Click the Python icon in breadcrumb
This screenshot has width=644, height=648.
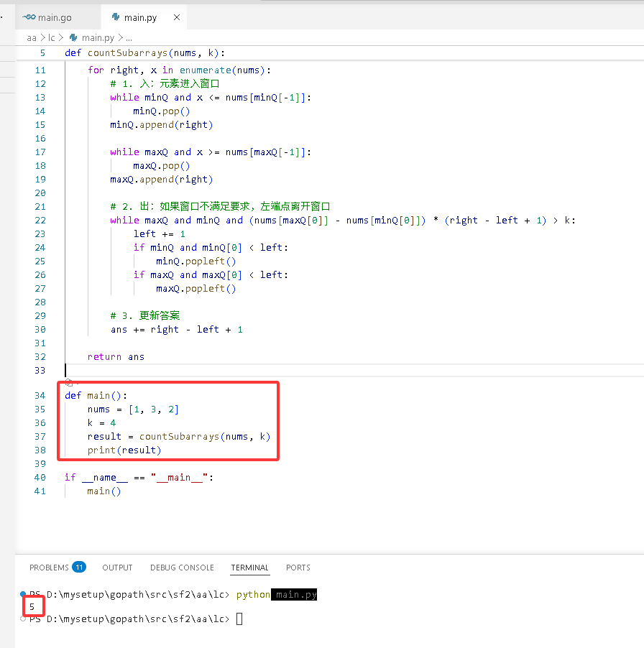(x=73, y=38)
